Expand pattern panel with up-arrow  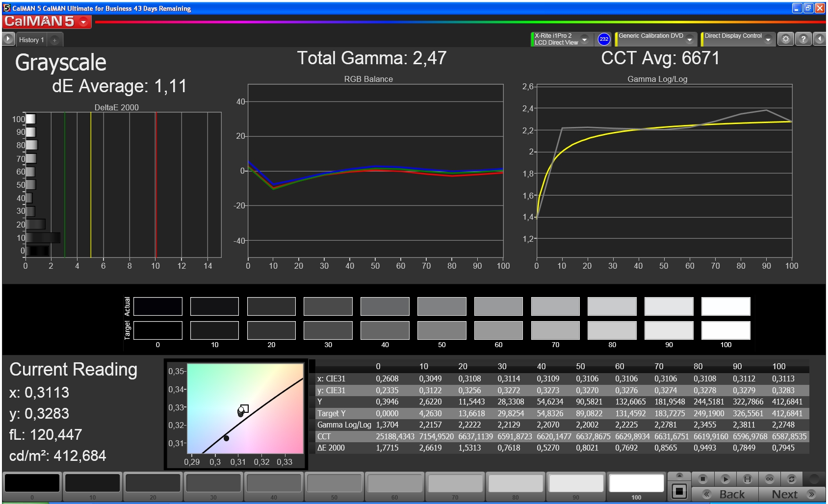679,475
